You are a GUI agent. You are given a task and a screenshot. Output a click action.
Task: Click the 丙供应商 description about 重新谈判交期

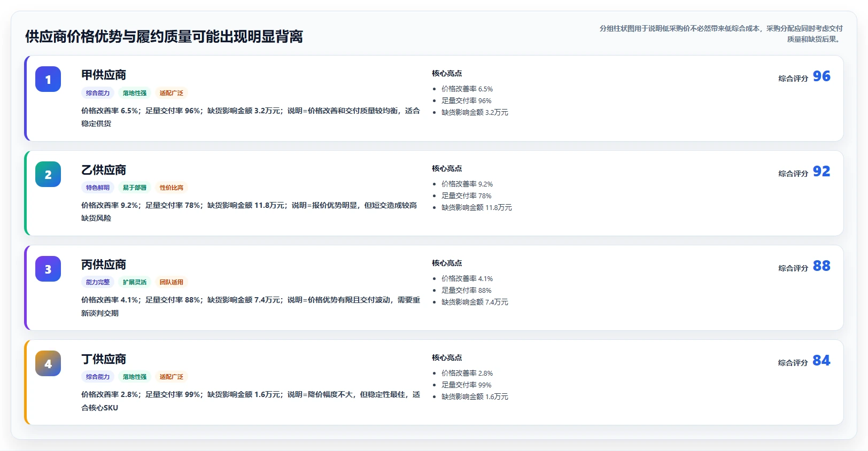click(x=251, y=307)
